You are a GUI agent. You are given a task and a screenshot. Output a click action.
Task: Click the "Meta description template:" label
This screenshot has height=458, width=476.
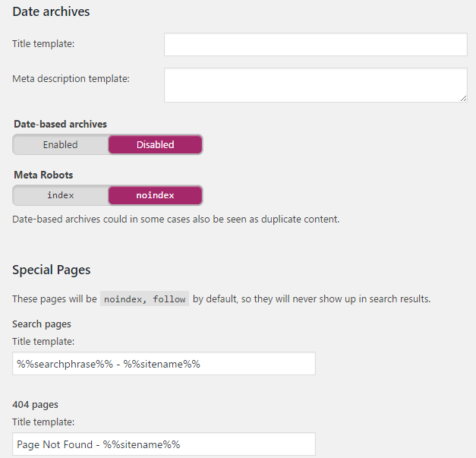[x=71, y=78]
